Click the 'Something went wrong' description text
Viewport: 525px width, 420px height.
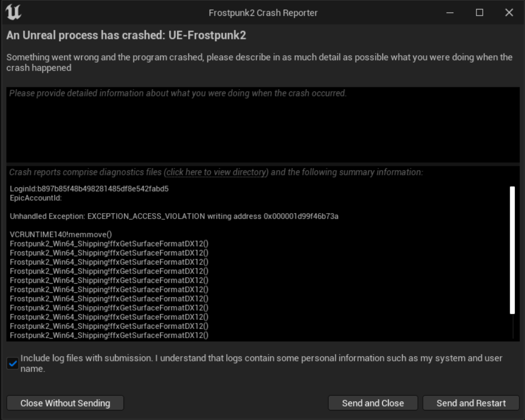click(259, 62)
